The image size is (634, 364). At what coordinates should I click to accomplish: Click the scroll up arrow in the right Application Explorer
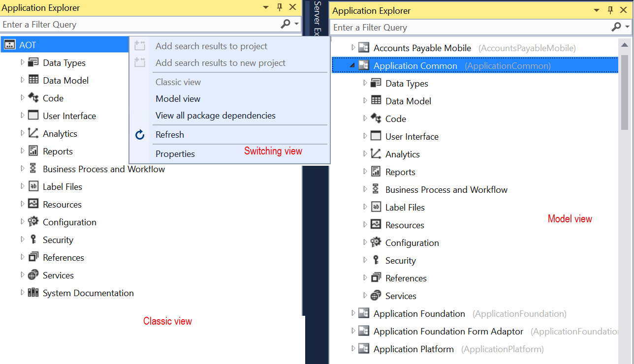click(625, 45)
